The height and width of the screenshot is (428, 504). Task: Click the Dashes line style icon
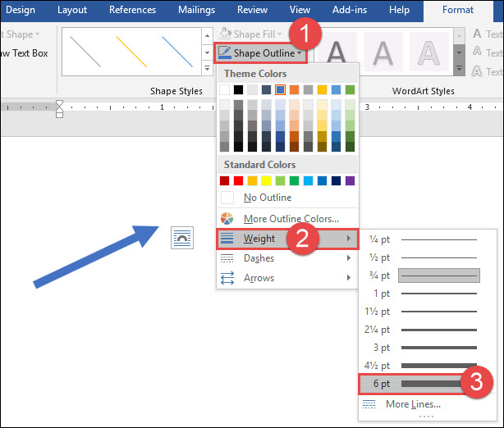tap(227, 258)
